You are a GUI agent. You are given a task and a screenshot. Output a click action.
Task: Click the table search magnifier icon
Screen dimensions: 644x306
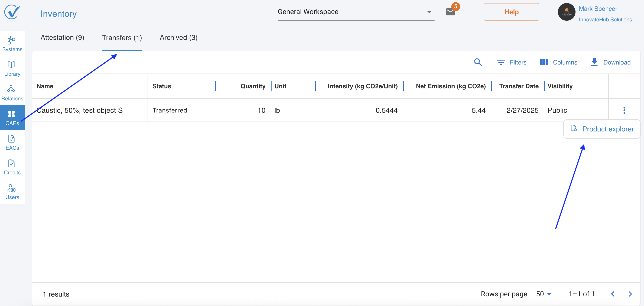[x=478, y=62]
